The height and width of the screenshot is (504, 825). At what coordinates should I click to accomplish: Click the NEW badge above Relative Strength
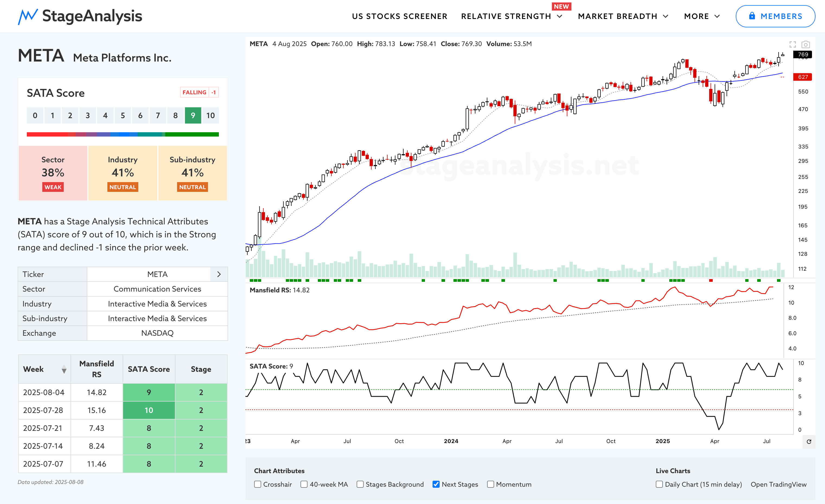tap(561, 6)
